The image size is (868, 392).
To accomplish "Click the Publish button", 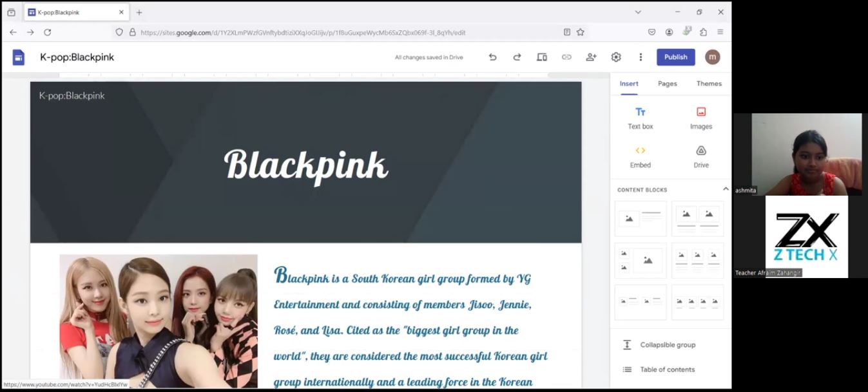I will click(675, 57).
